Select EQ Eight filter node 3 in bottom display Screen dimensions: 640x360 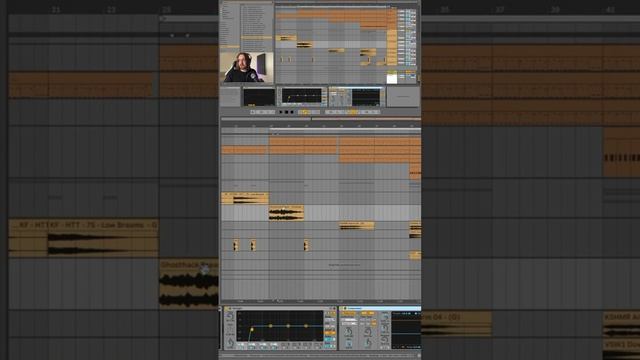coord(288,326)
